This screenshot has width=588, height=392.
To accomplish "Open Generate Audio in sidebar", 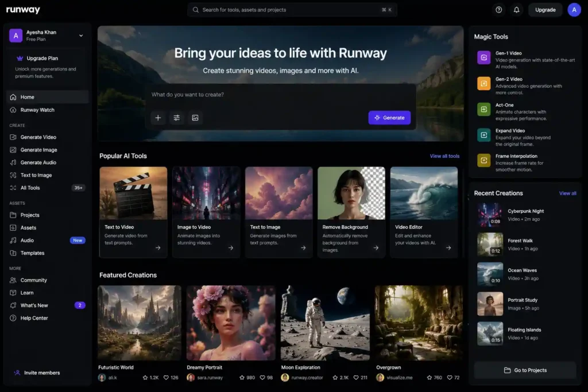I will [x=48, y=162].
